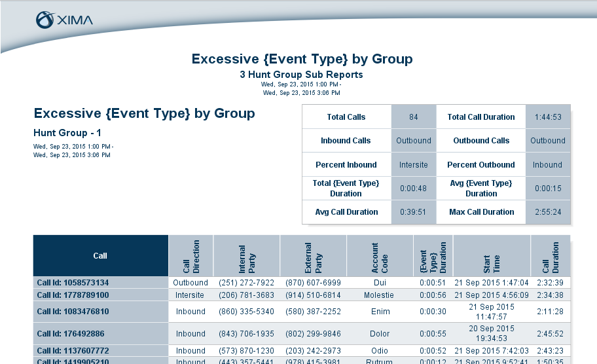Click internal party (860) 335-5340
The width and height of the screenshot is (597, 364).
(x=246, y=312)
